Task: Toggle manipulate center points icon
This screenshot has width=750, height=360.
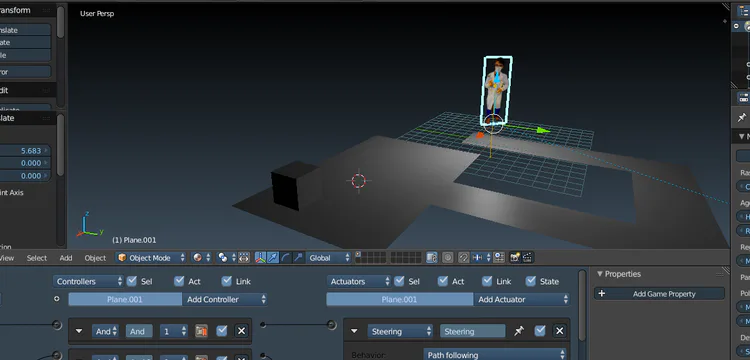Action: [244, 258]
